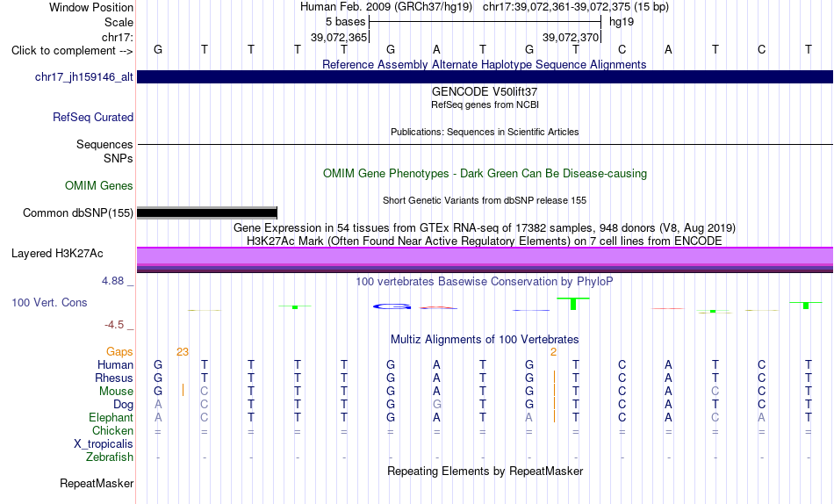This screenshot has height=504, width=834.
Task: Open 'Repeating Elements by RepeatMasker' title
Action: click(x=485, y=471)
